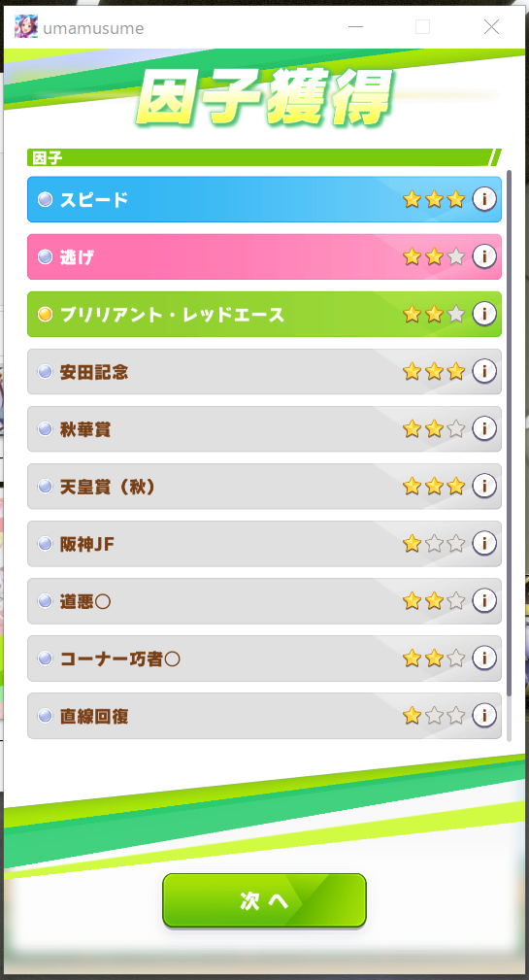Viewport: 529px width, 980px height.
Task: Open info icon for 道悪〇 factor
Action: click(484, 600)
